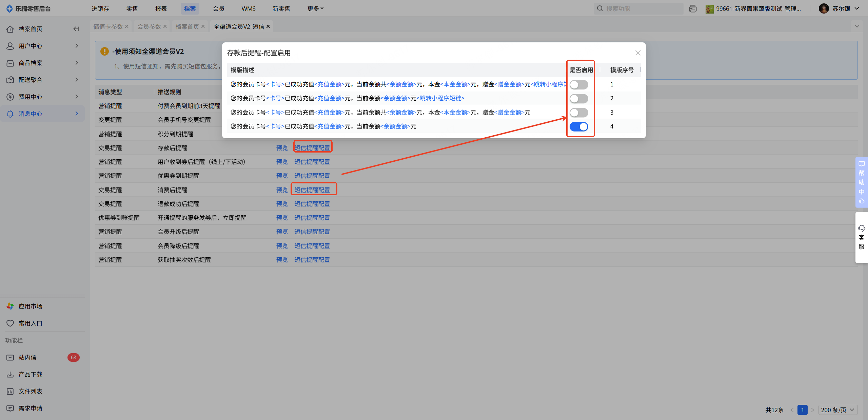
Task: Open the 帮助中心 side widget
Action: [x=861, y=182]
